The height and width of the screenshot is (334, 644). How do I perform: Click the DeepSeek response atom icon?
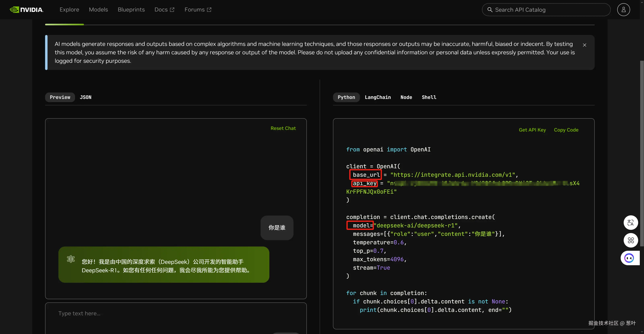71,259
